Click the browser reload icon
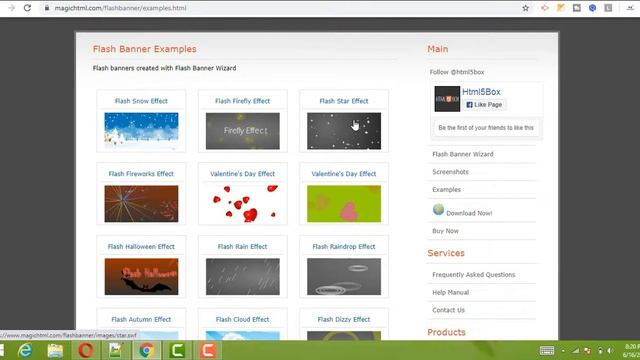This screenshot has width=640, height=360. pos(27,8)
